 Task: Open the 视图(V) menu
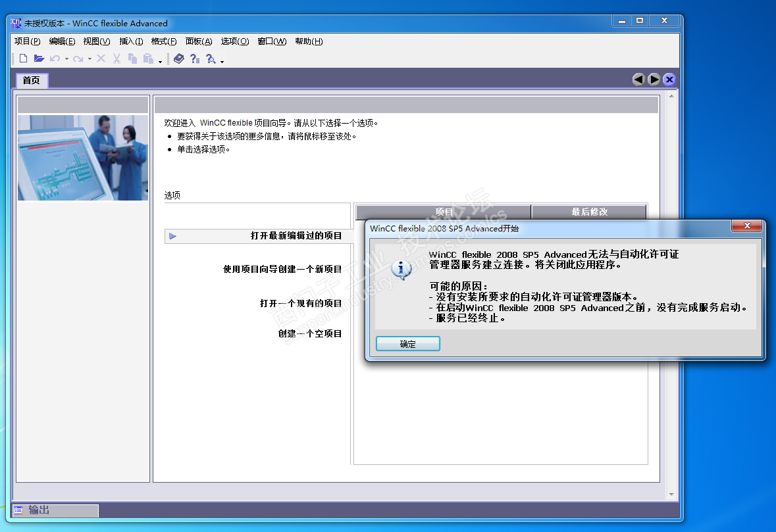click(97, 41)
